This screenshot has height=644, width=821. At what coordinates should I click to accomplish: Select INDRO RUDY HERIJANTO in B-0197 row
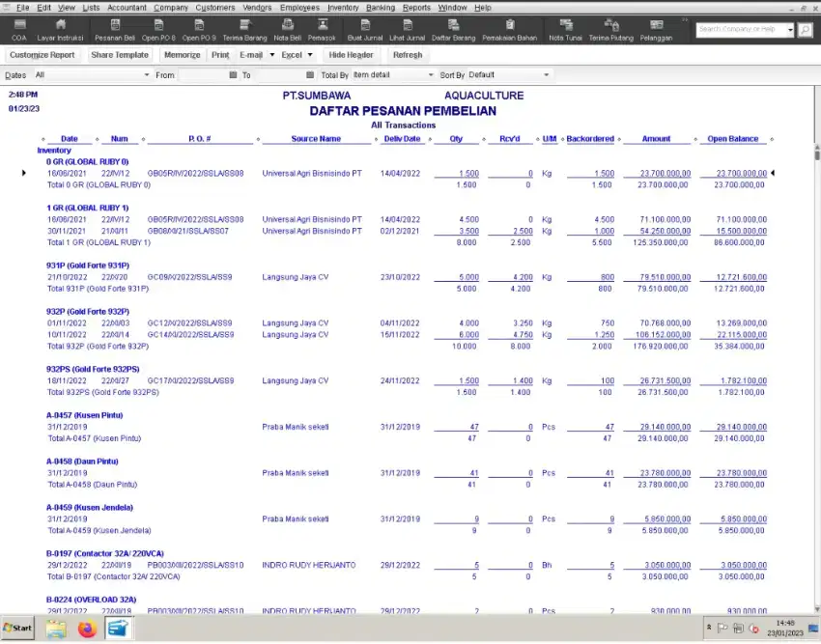coord(309,566)
